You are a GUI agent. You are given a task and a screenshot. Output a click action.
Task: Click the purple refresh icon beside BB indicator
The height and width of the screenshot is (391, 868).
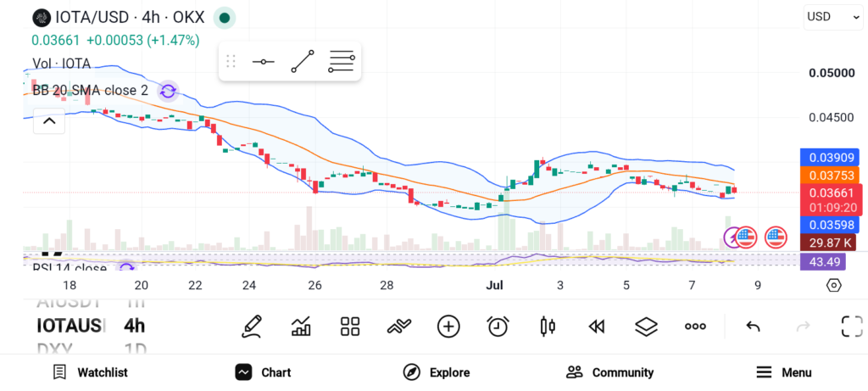point(168,92)
